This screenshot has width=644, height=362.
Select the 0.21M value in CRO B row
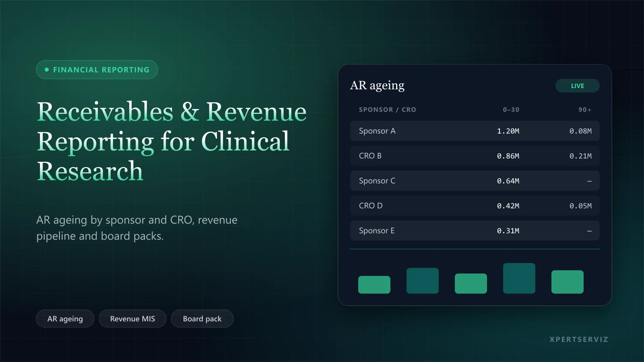point(580,156)
